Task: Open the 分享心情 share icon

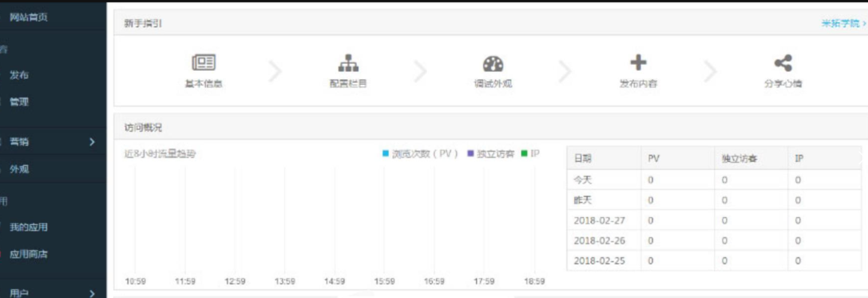Action: (x=783, y=63)
